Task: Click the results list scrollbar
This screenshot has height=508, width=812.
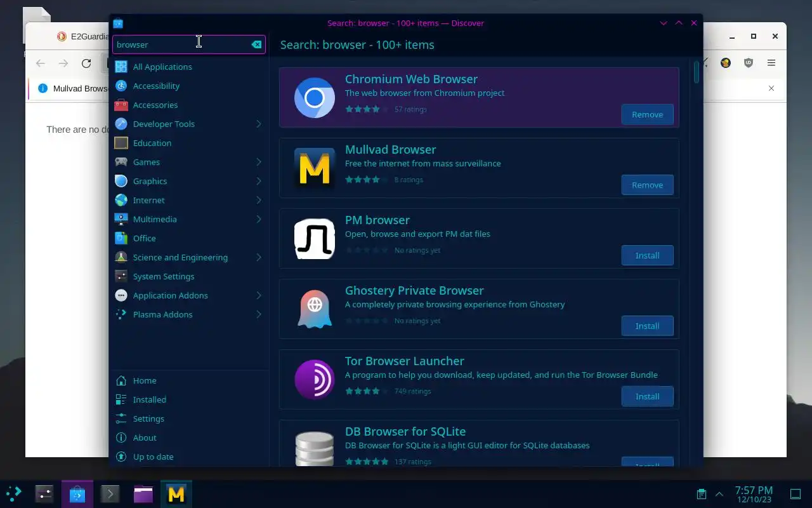Action: coord(697,72)
